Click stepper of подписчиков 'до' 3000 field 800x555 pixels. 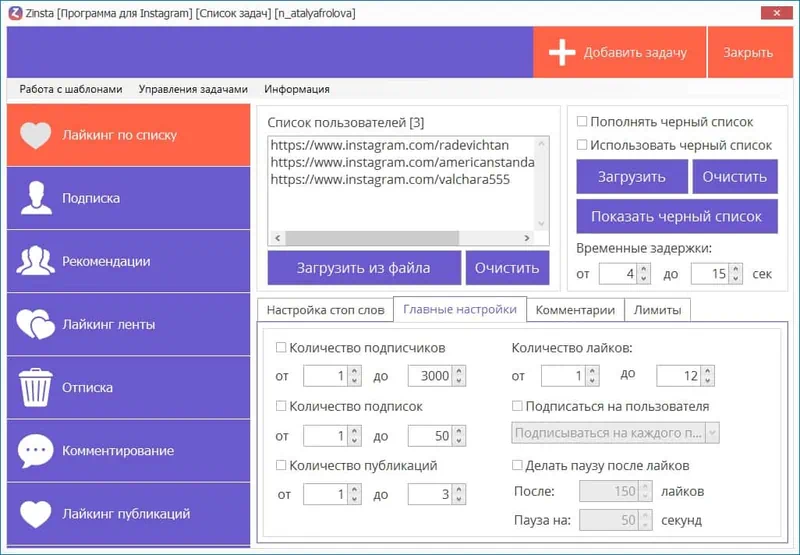[x=459, y=376]
